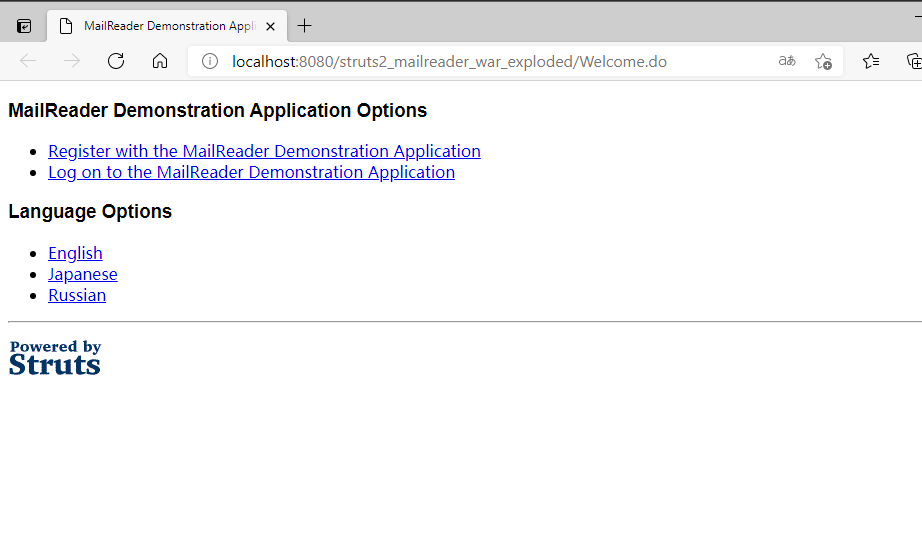Switch language to Japanese
The height and width of the screenshot is (542, 922).
(83, 275)
